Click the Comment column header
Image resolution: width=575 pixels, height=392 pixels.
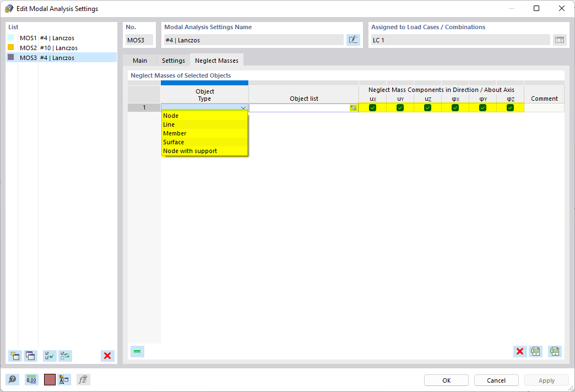(544, 95)
